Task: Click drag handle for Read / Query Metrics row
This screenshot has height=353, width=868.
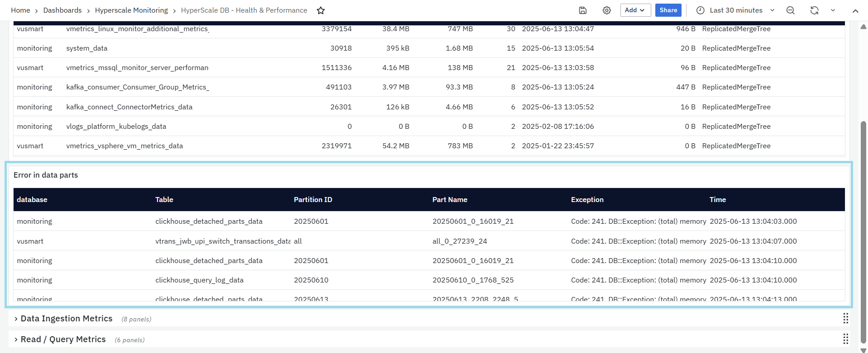Action: tap(845, 339)
